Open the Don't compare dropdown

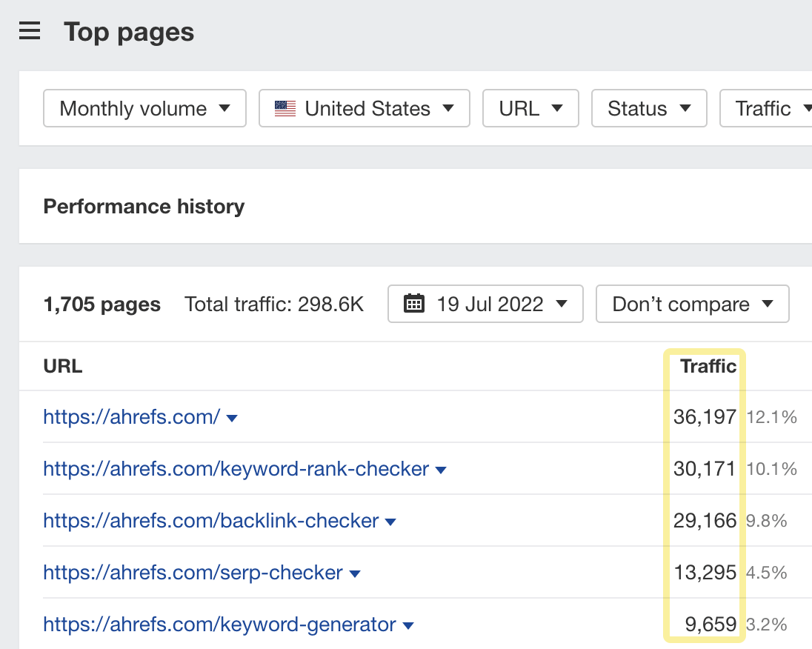(693, 304)
